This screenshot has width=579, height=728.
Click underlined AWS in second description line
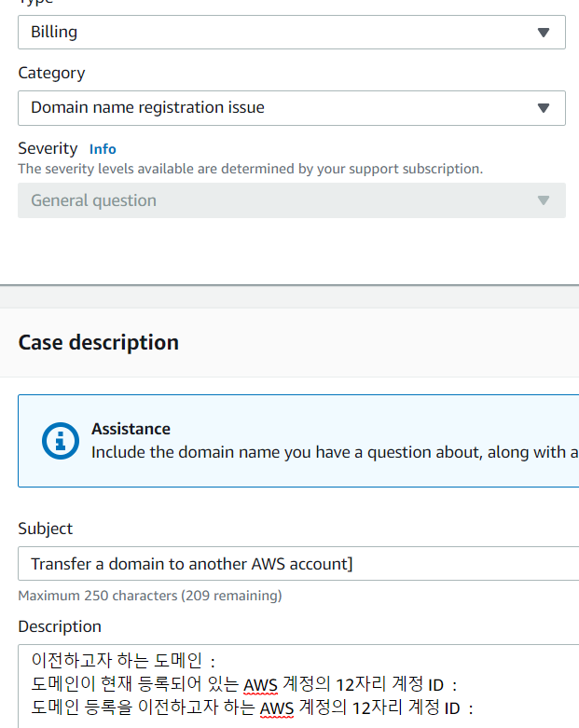point(260,685)
